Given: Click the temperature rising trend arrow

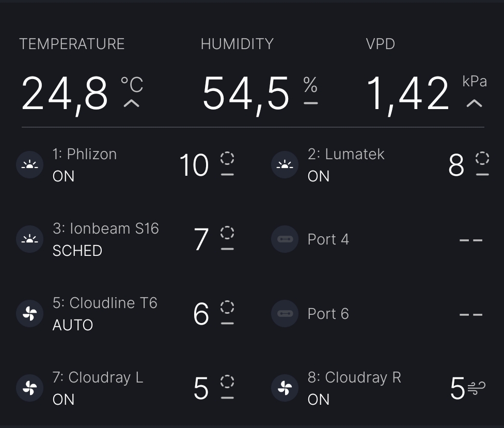Looking at the screenshot, I should click(132, 103).
